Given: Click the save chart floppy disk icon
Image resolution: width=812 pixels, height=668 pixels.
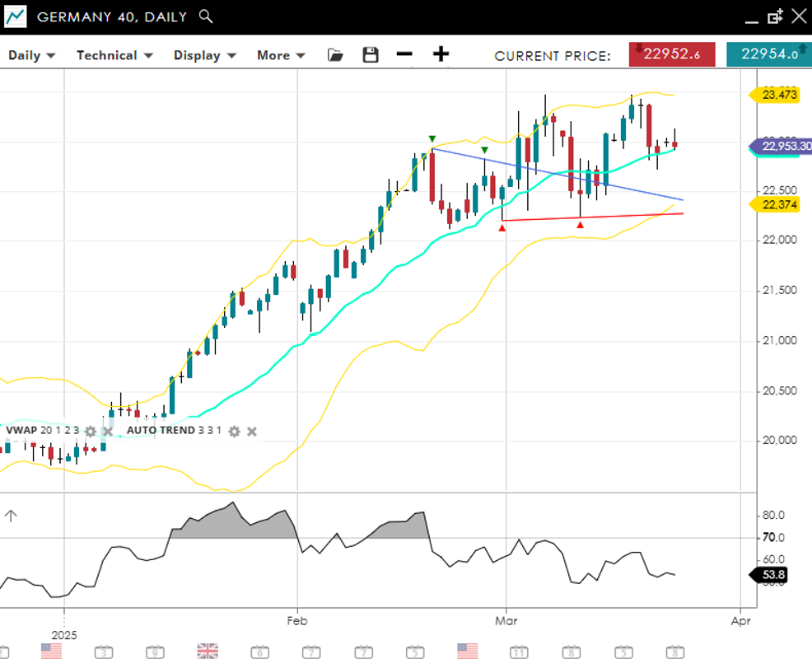Looking at the screenshot, I should click(371, 55).
